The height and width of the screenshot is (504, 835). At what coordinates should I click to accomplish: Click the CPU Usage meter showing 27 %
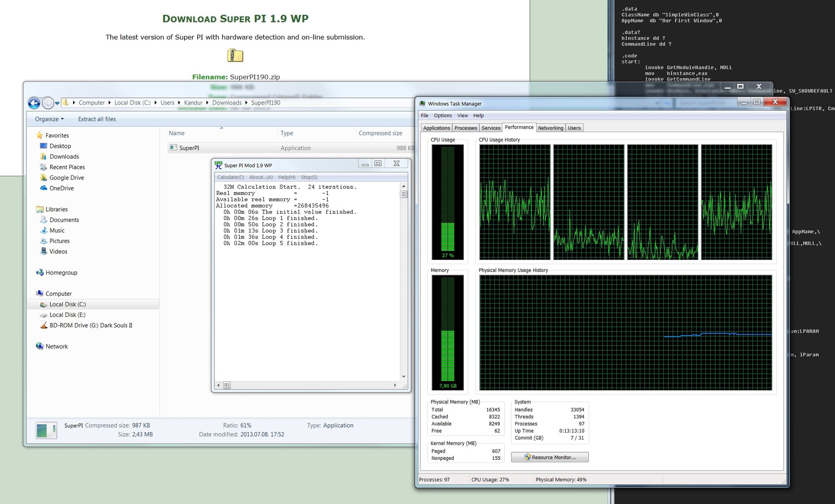(448, 202)
